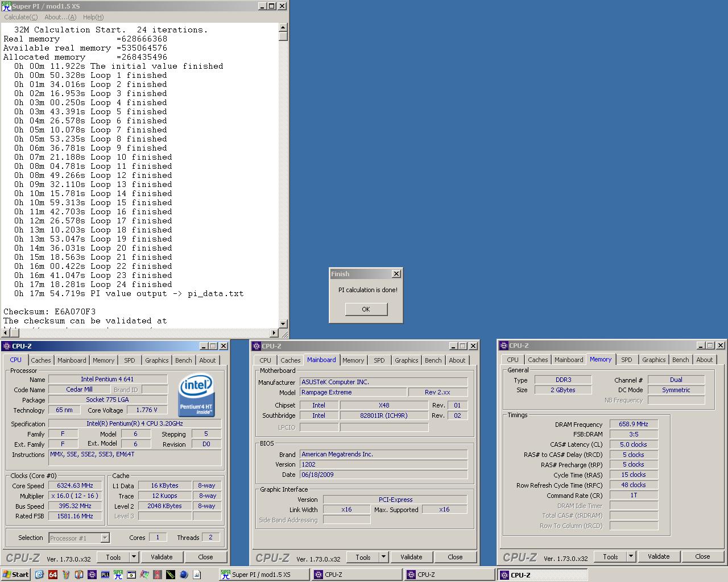Click the green memory stick quick launch icon
Image resolution: width=728 pixels, height=582 pixels.
coord(171,575)
